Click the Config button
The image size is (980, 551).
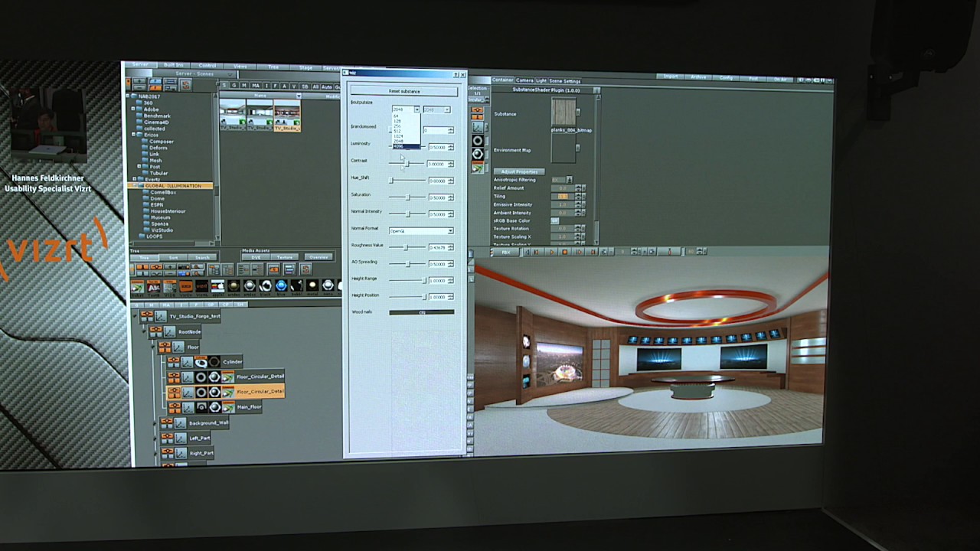point(726,78)
